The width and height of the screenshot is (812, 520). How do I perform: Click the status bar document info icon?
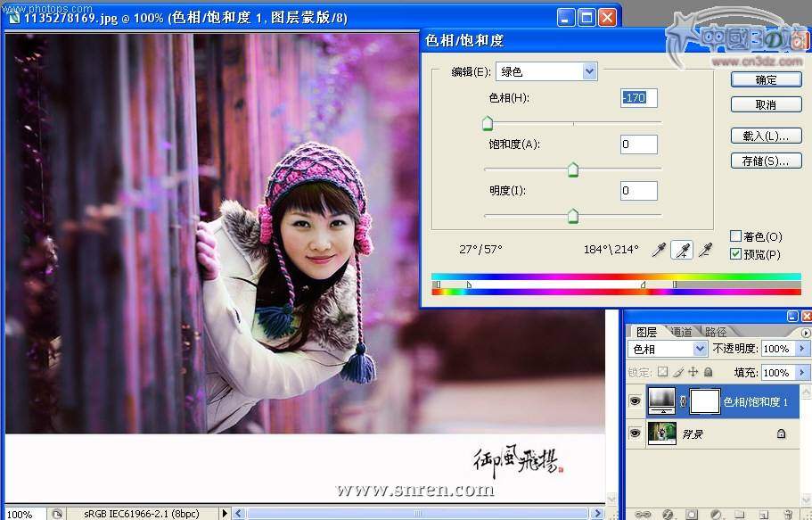[57, 514]
